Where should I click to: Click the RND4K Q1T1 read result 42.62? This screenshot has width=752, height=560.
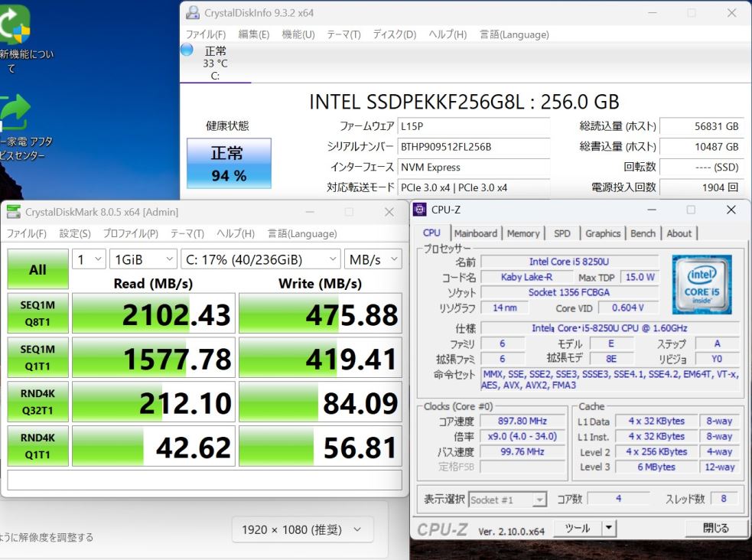click(154, 446)
